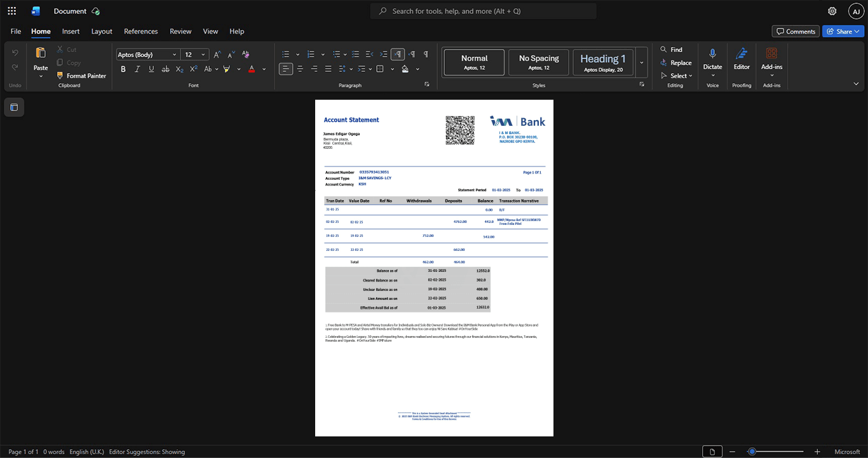Viewport: 868px width, 458px height.
Task: Insert a bulleted list
Action: click(286, 55)
